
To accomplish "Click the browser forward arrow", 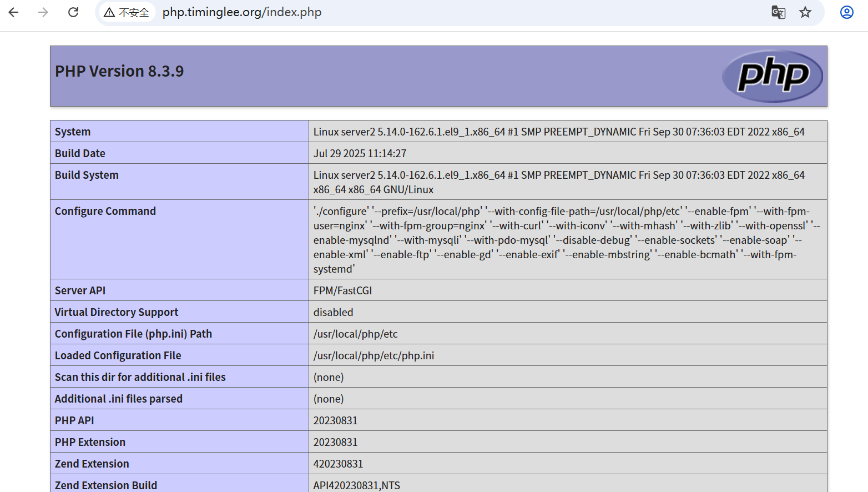I will 43,12.
